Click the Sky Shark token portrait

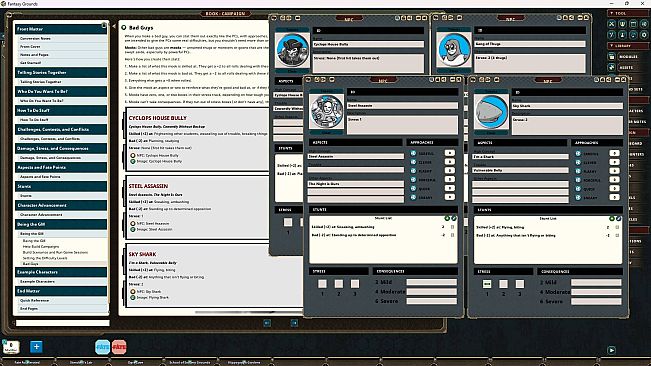coord(491,112)
